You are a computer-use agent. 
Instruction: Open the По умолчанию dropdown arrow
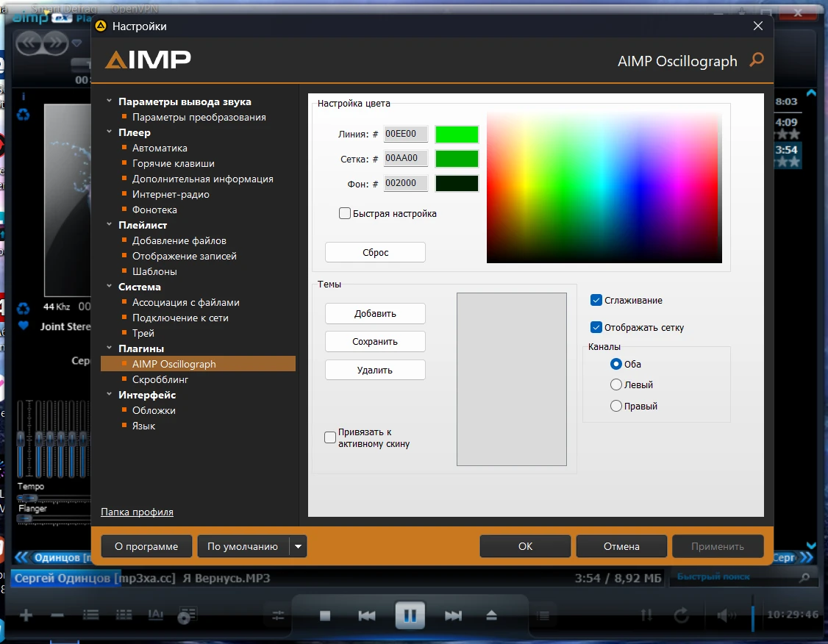(298, 546)
